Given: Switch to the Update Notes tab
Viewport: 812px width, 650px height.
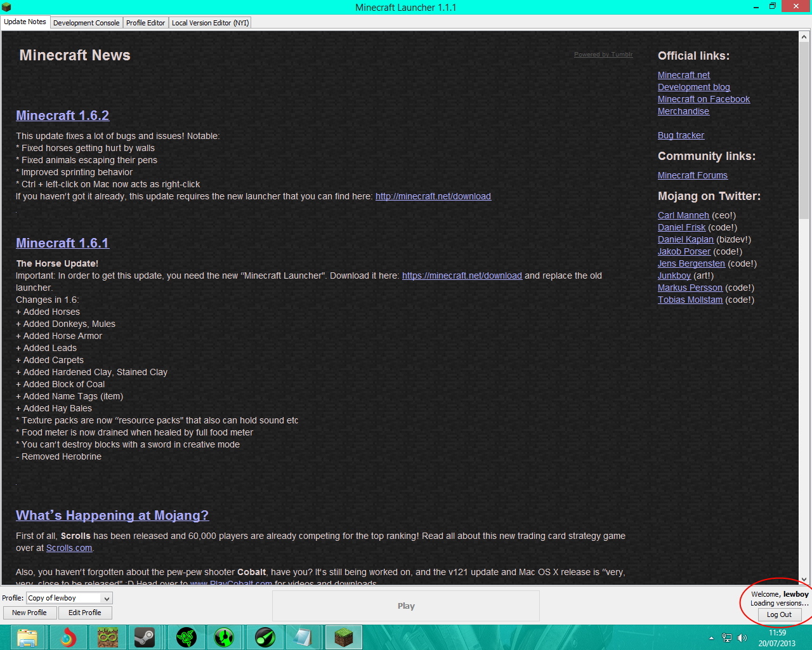Looking at the screenshot, I should 25,22.
